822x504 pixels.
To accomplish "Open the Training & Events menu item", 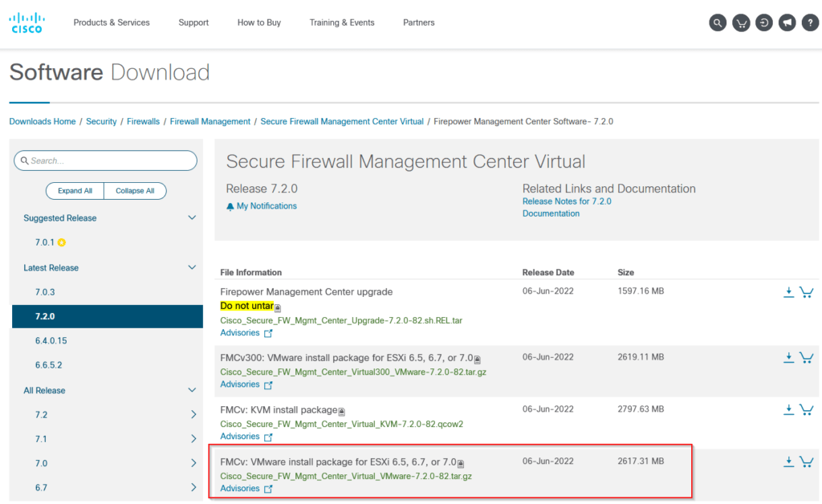I will coord(342,22).
